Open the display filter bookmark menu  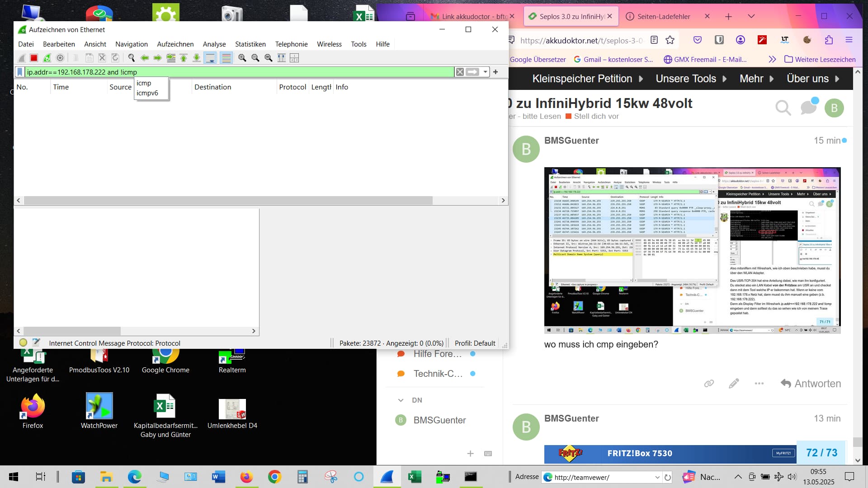(20, 72)
